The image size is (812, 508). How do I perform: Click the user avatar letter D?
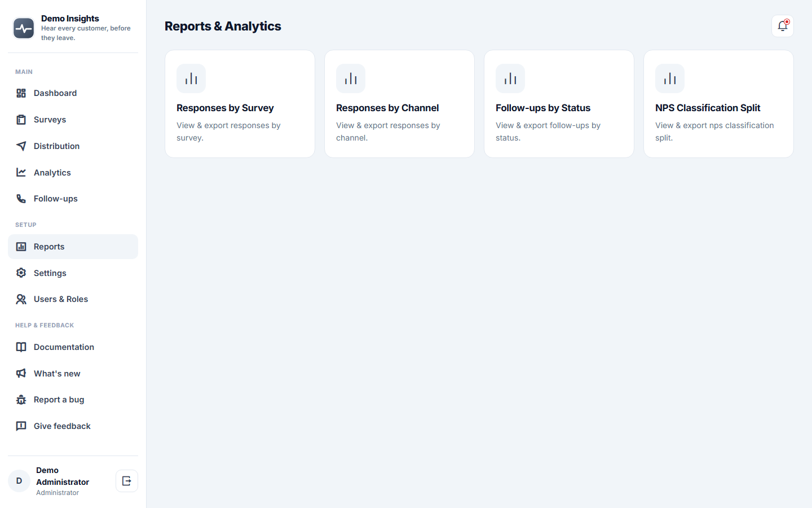[19, 481]
